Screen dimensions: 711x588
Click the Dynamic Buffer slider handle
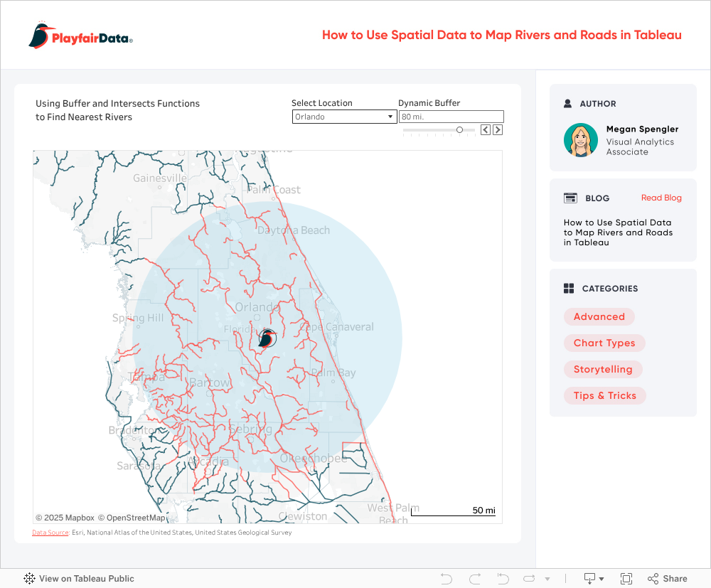[460, 129]
